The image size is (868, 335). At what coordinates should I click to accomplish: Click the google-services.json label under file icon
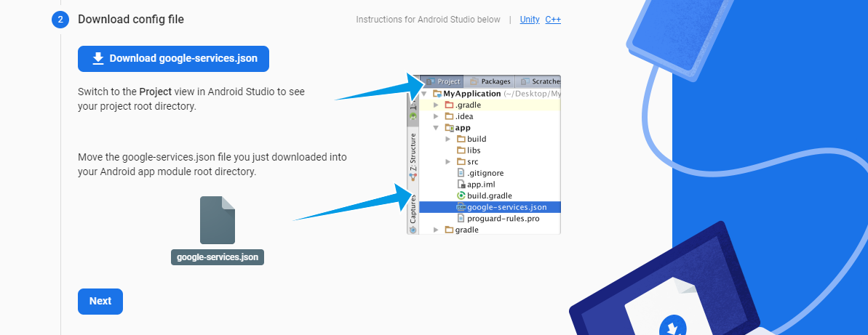[218, 257]
